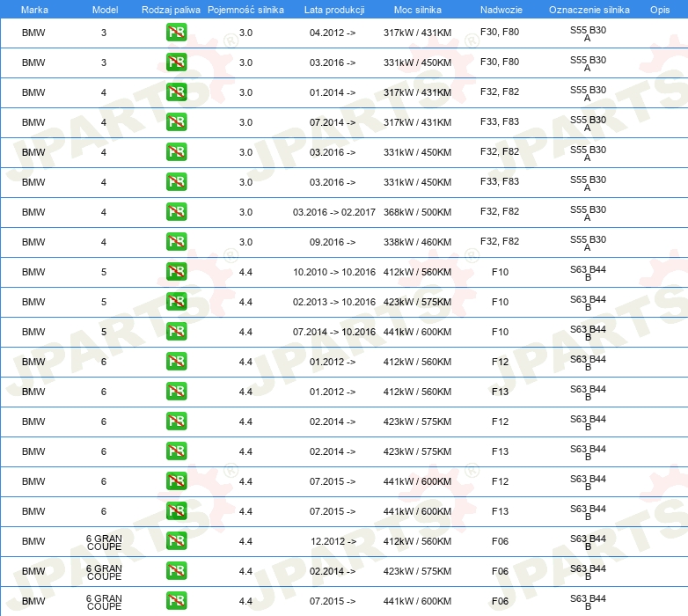Click the fuel icon in the 6 Gran Coupe 07.2015 row
This screenshot has width=688, height=616.
176,601
